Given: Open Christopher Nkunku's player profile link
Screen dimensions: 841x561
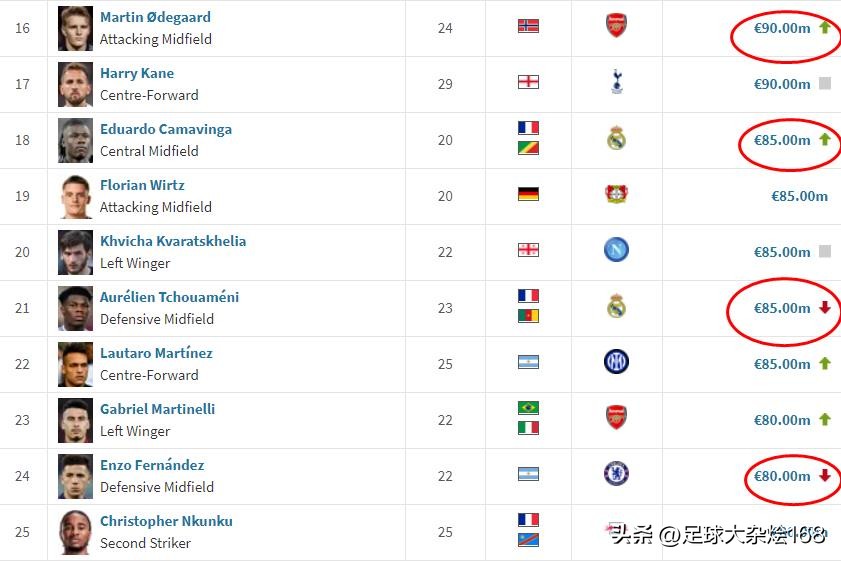Looking at the screenshot, I should (x=166, y=522).
